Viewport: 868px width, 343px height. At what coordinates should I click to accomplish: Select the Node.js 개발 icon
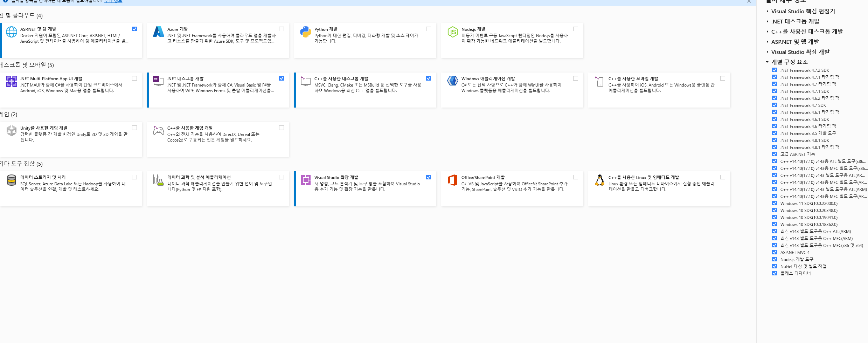point(452,32)
